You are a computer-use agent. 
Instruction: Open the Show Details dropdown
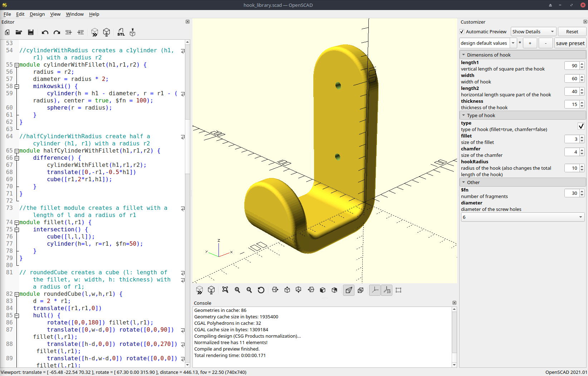[533, 32]
